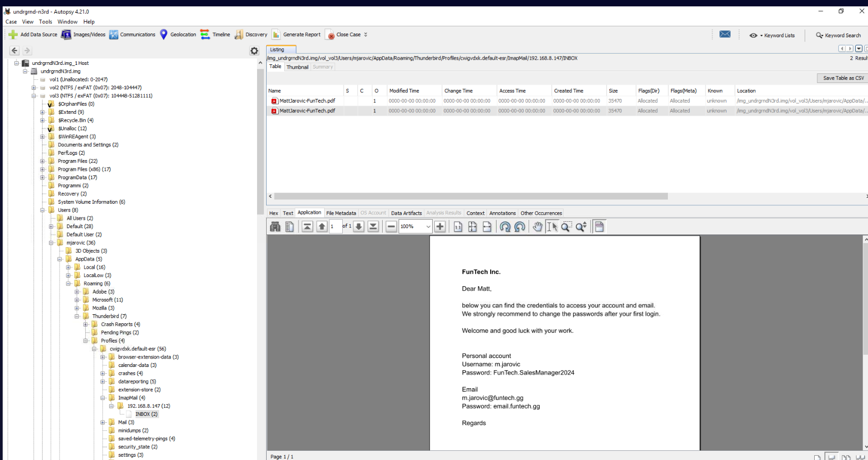Open the Other Occurrences tab
This screenshot has width=868, height=460.
point(541,213)
